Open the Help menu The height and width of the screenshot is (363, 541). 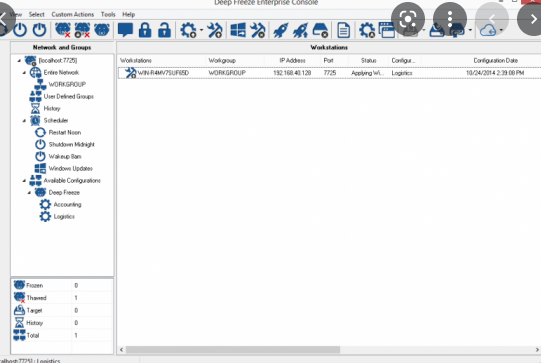tap(128, 14)
